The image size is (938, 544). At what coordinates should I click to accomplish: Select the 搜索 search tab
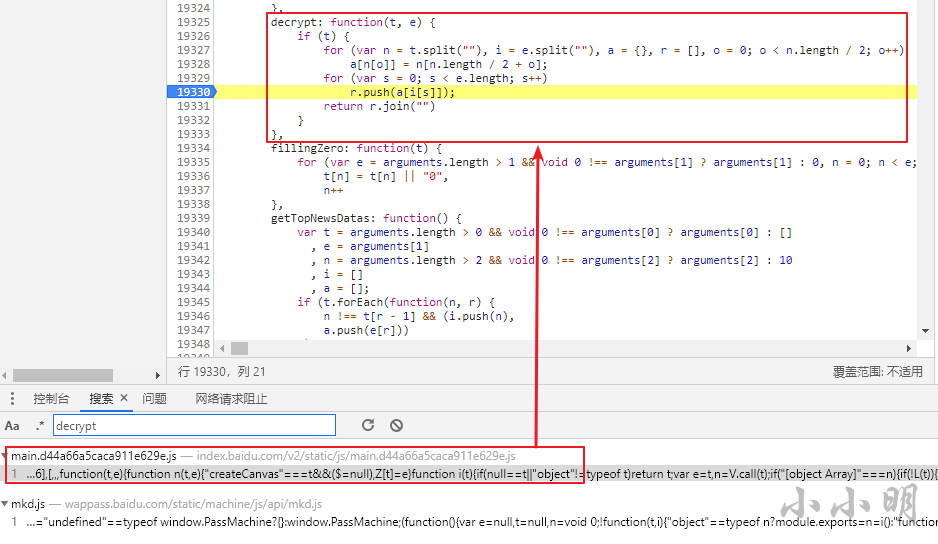[101, 399]
